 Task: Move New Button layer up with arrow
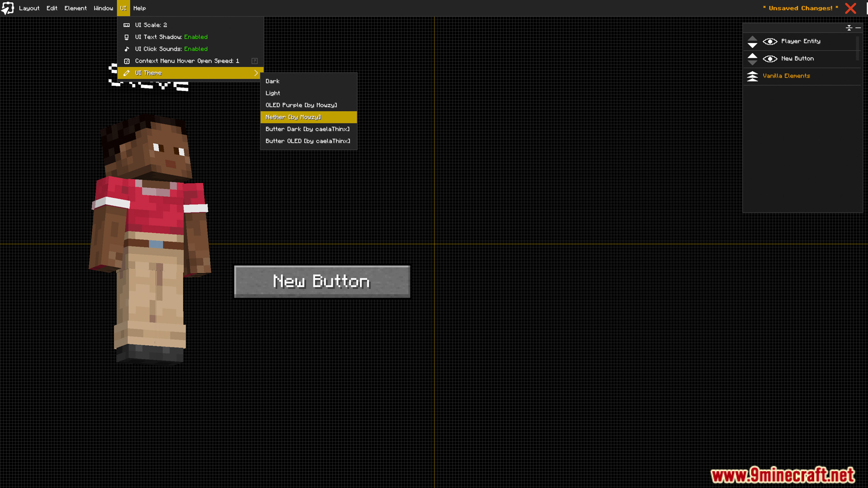coord(752,55)
